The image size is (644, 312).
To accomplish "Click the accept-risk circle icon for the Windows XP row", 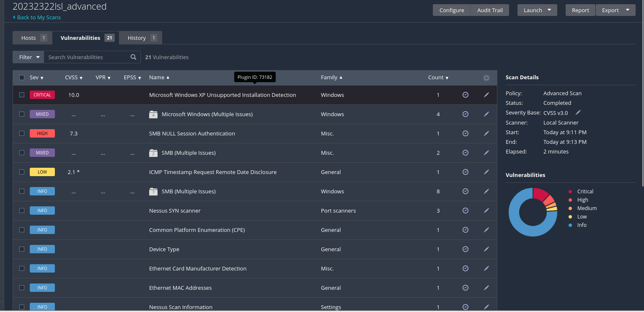I will (x=465, y=95).
